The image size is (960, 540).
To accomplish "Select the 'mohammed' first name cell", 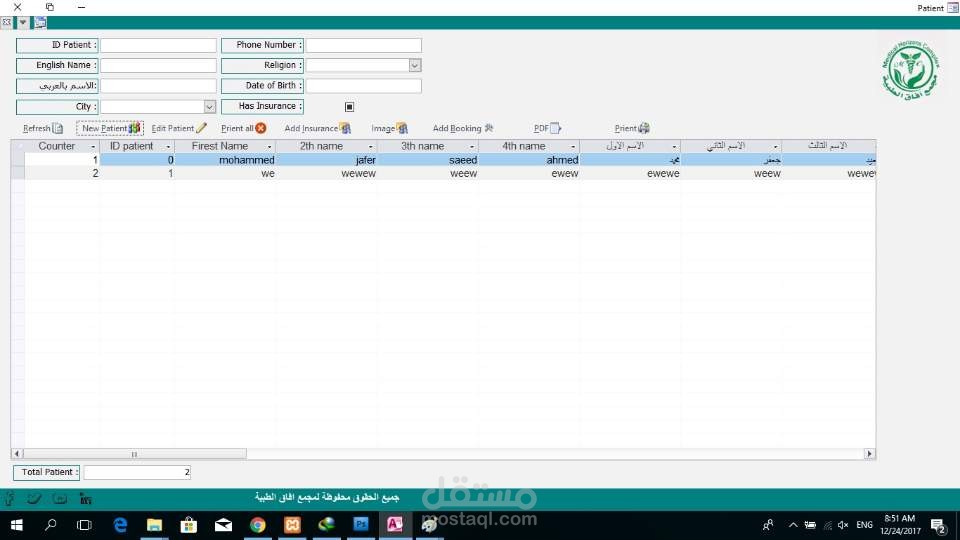I will click(x=225, y=160).
